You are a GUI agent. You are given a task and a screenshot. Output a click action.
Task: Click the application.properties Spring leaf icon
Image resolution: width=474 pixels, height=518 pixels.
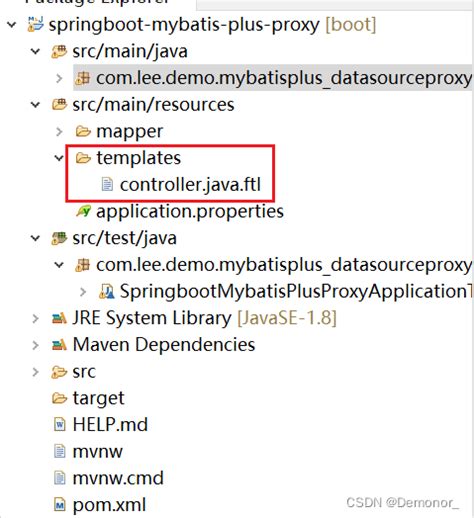click(83, 211)
